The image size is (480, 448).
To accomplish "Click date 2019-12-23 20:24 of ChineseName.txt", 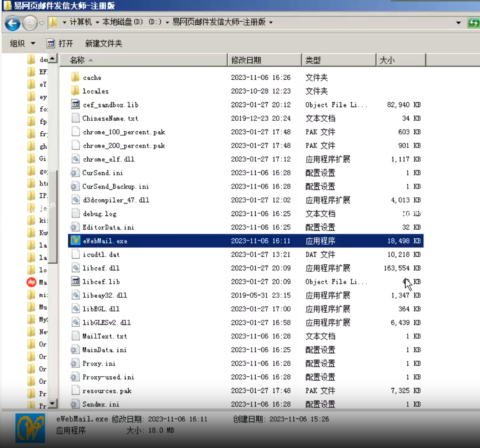I will coord(260,118).
